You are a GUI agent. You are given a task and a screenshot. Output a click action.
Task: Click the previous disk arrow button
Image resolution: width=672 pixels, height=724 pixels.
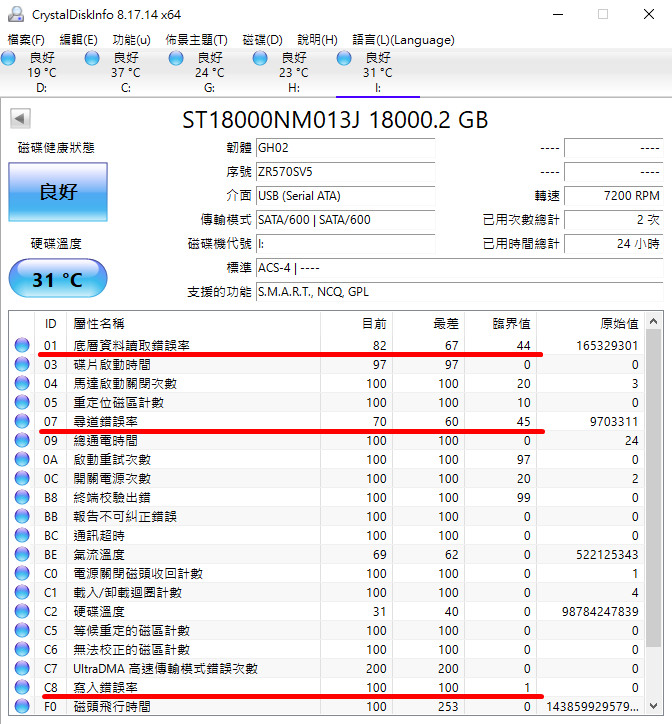pyautogui.click(x=20, y=119)
